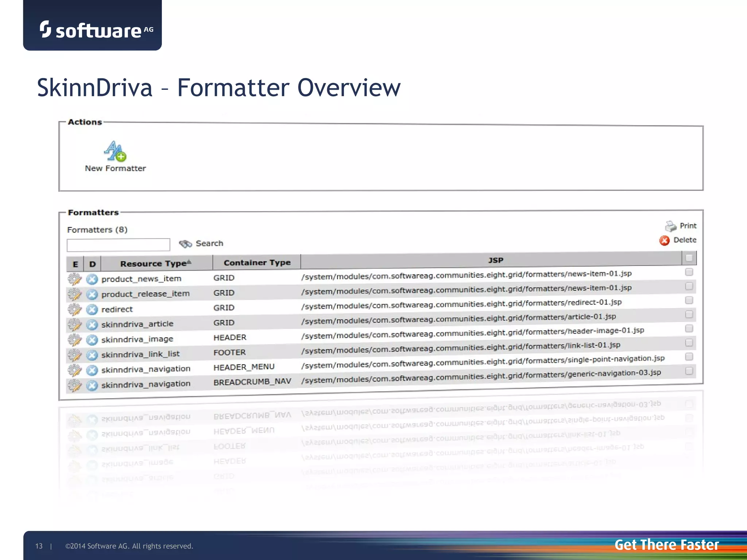Delete the BREADCRUMB_NAV skinndriva_navigation row

92,385
